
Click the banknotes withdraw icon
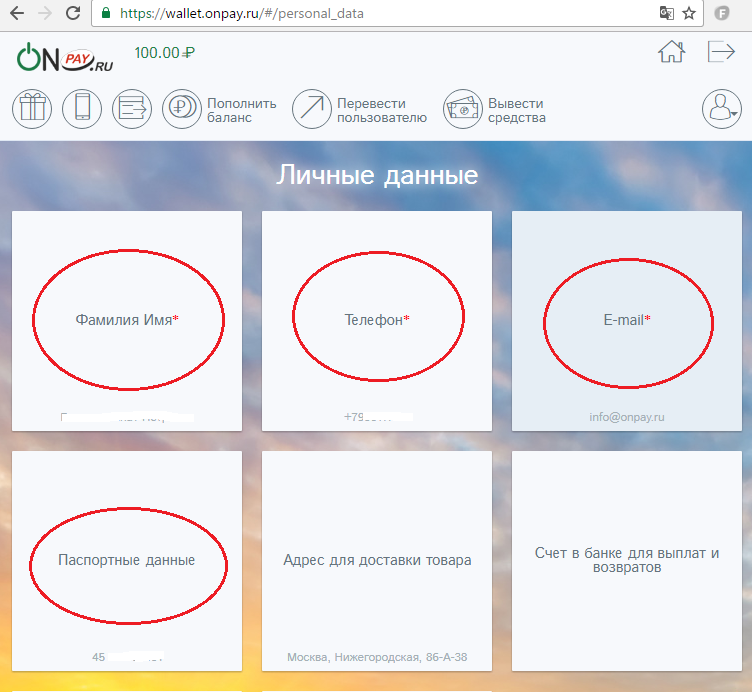point(463,108)
